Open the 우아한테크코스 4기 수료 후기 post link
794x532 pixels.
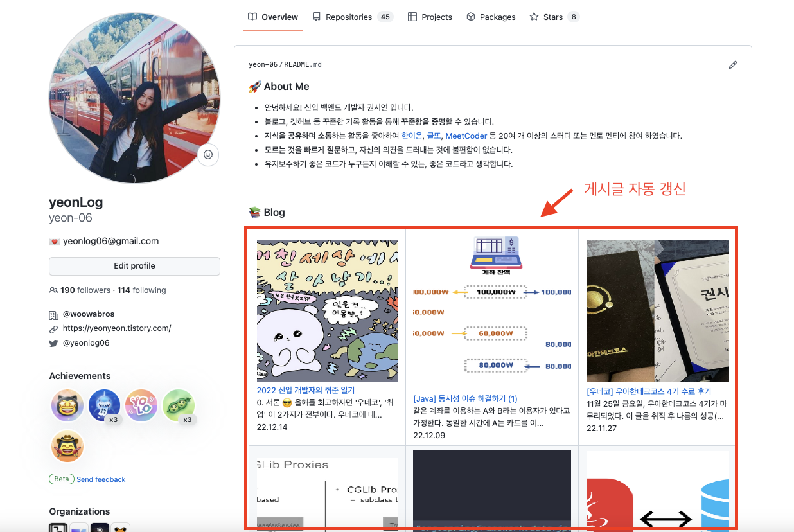[649, 391]
